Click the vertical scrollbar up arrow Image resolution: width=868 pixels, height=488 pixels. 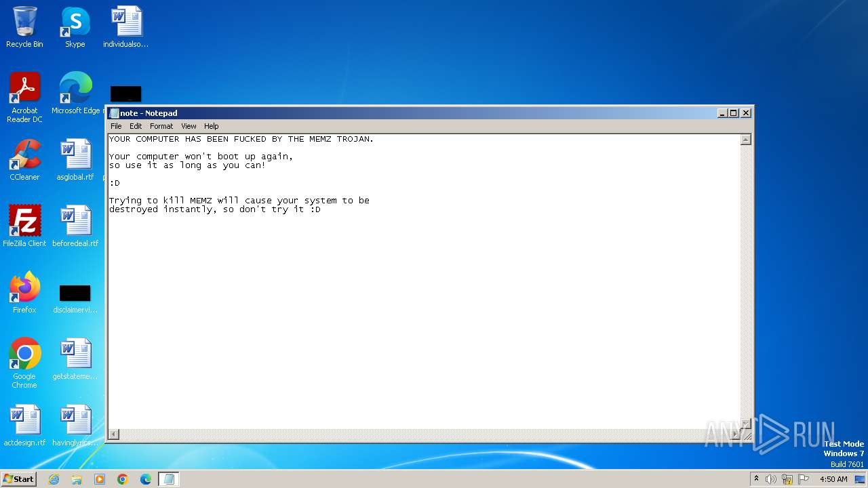pos(745,140)
